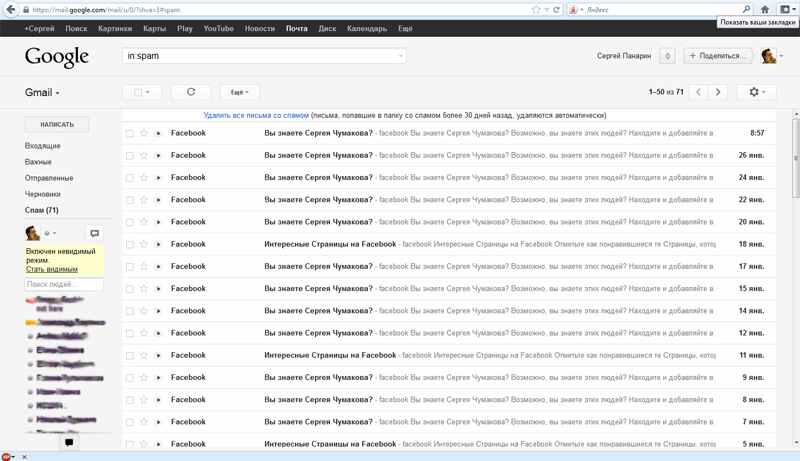Expand the Gmail product switcher dropdown
This screenshot has width=800, height=461.
tap(42, 93)
